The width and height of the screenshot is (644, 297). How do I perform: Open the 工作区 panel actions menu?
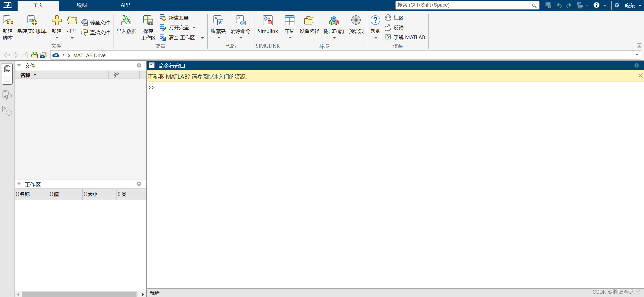click(x=139, y=184)
